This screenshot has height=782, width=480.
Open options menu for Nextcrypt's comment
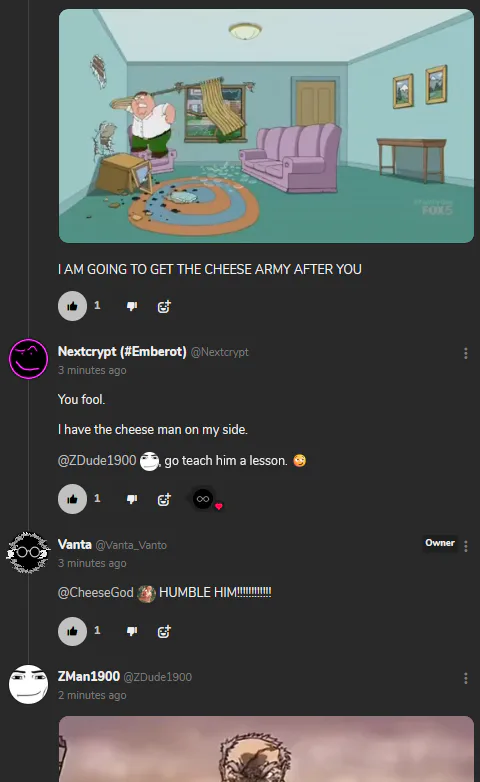pyautogui.click(x=466, y=353)
